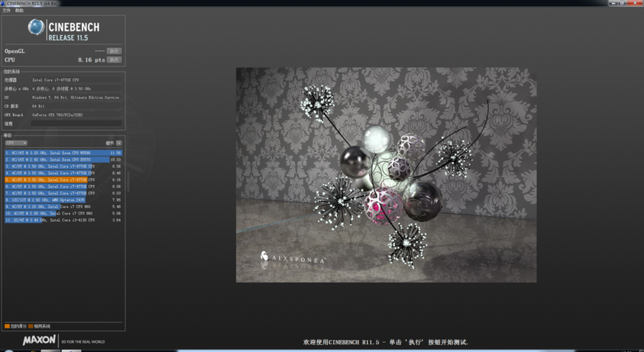The width and height of the screenshot is (644, 352).
Task: Click the GFX Board field GeForce GTX 760
Action: pos(76,115)
